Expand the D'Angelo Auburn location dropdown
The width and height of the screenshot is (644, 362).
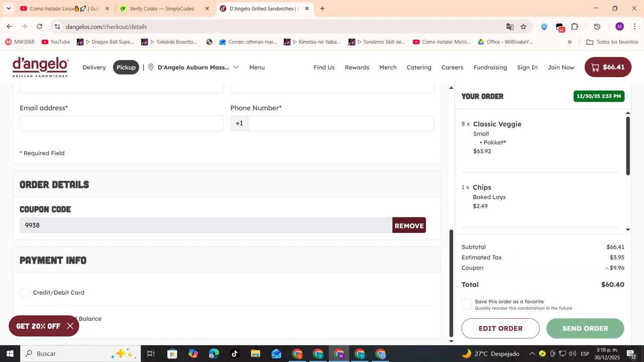click(236, 67)
